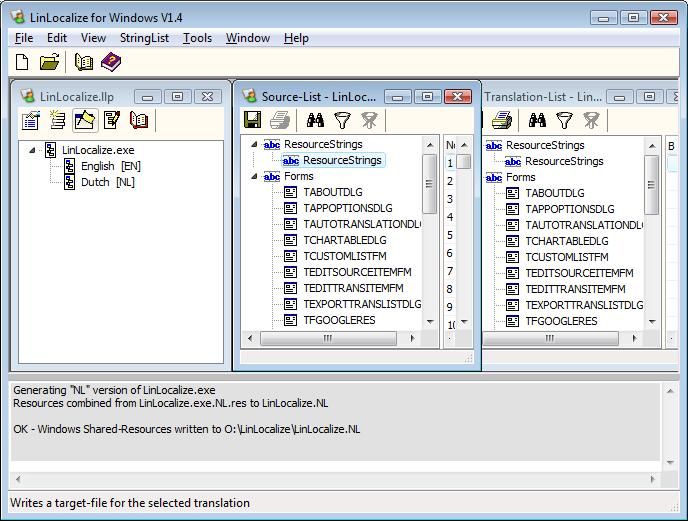
Task: Click the Filter funnel icon in Source-List
Action: 343,121
